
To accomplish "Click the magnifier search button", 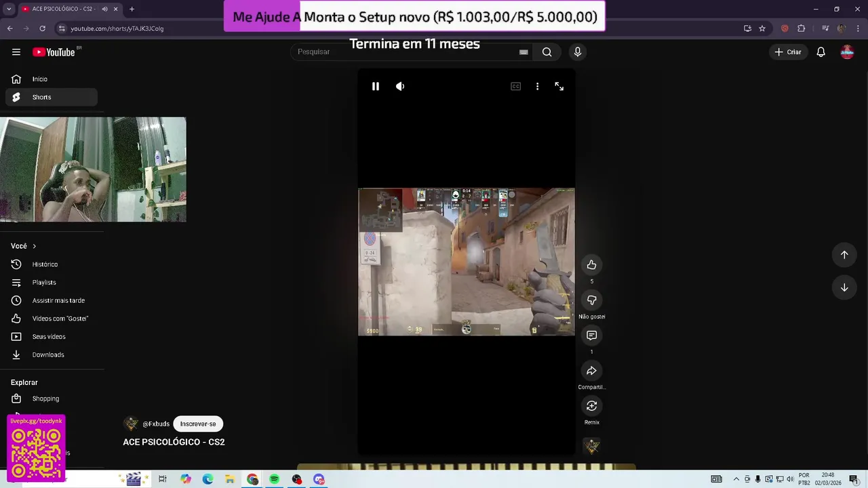I will click(547, 52).
